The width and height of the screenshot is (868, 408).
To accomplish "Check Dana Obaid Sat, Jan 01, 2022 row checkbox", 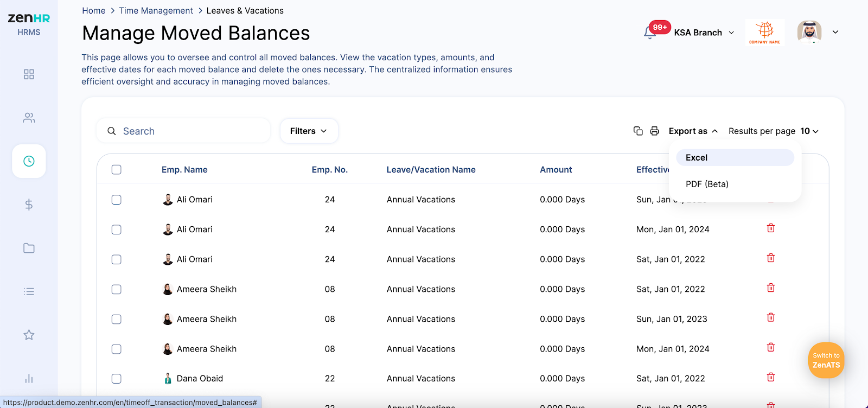I will click(x=116, y=379).
